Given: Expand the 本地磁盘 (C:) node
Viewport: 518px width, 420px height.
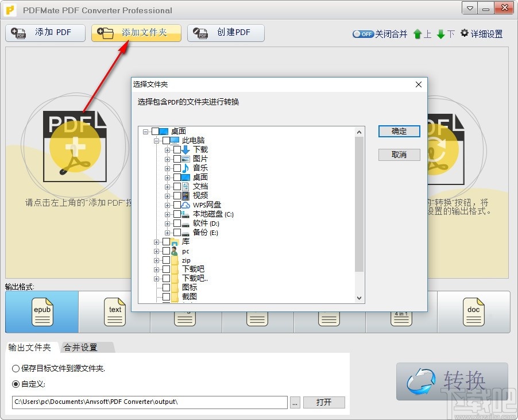Looking at the screenshot, I should 167,214.
